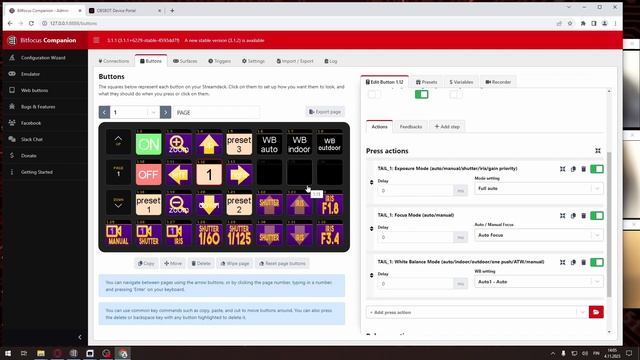Screen dimensions: 640x360
Task: Toggle the switch below the Variables tab
Action: pos(456,94)
